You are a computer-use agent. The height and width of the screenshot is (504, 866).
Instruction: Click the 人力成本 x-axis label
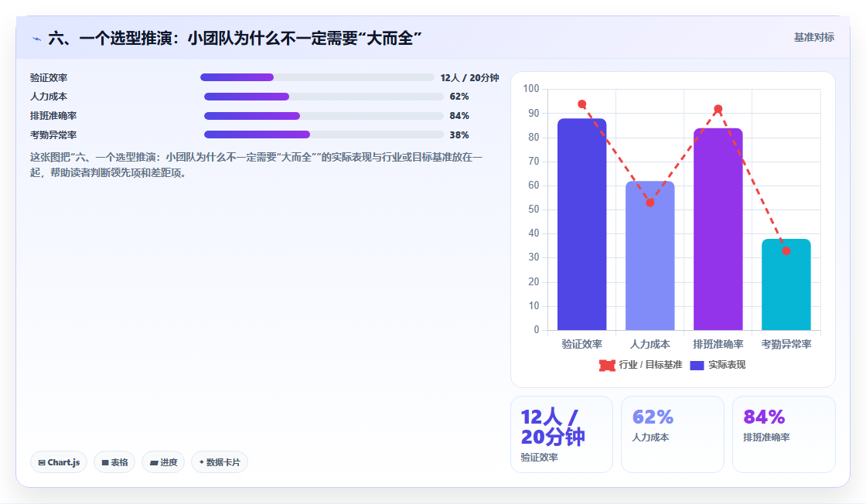point(650,344)
